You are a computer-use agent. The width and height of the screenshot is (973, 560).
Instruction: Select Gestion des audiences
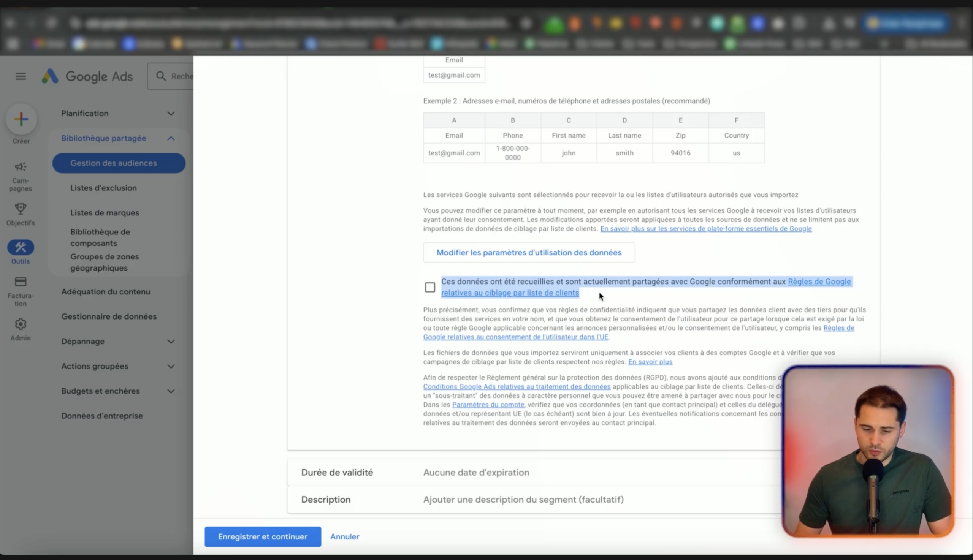(x=119, y=163)
